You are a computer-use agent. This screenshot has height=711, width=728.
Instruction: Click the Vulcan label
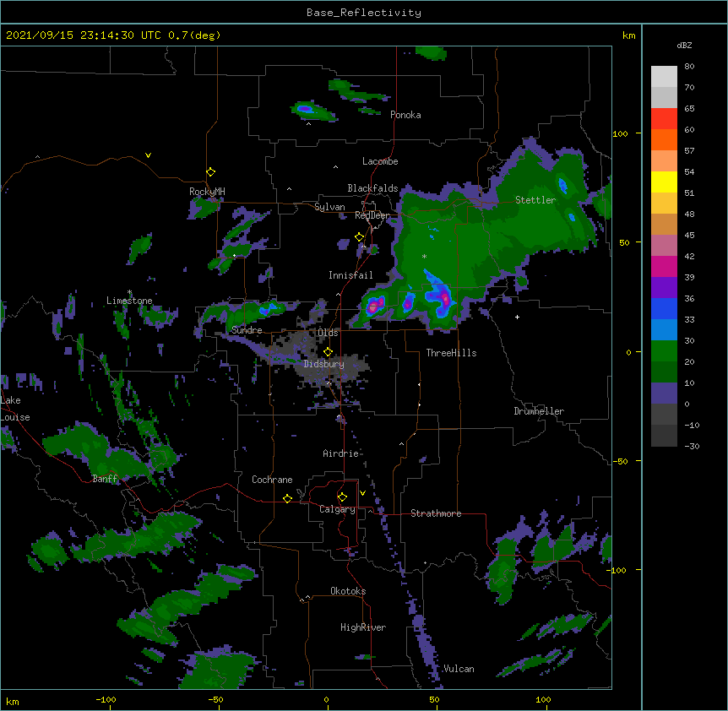click(459, 669)
